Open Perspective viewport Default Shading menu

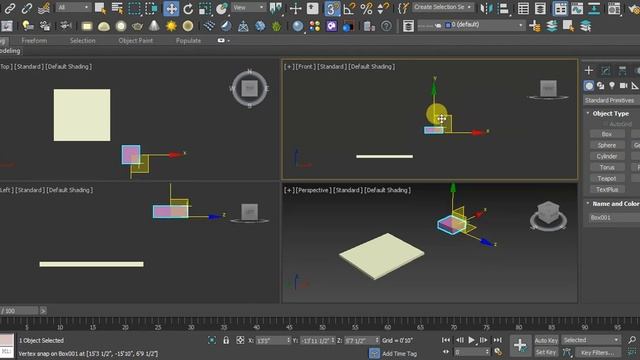pos(387,190)
